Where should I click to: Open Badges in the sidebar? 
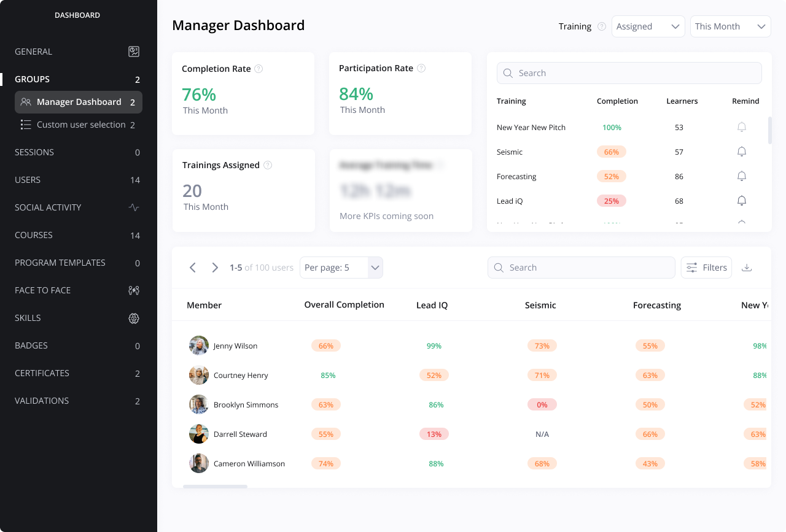(x=79, y=345)
